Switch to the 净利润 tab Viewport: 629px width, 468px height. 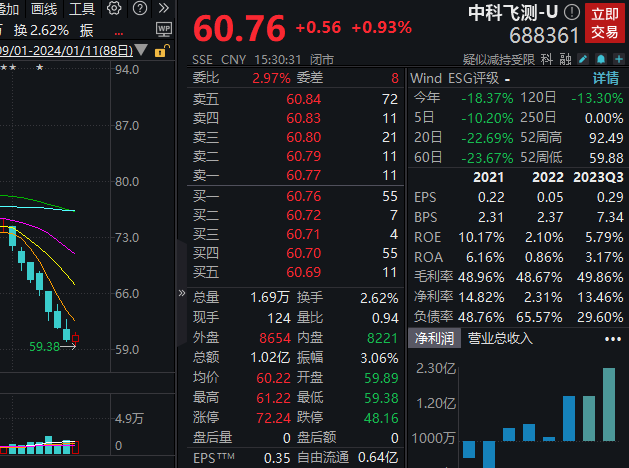tap(434, 338)
